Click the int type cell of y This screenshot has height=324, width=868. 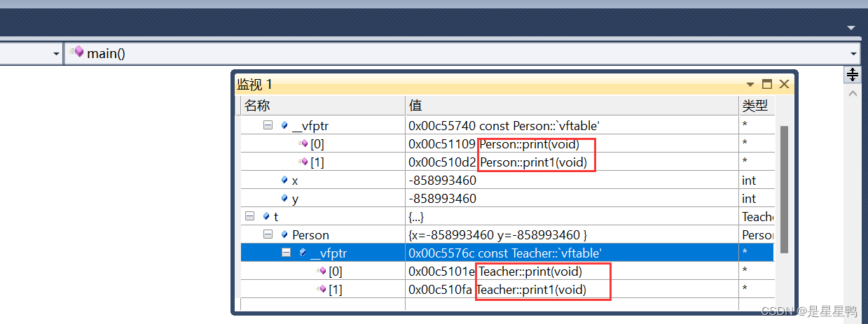(757, 199)
